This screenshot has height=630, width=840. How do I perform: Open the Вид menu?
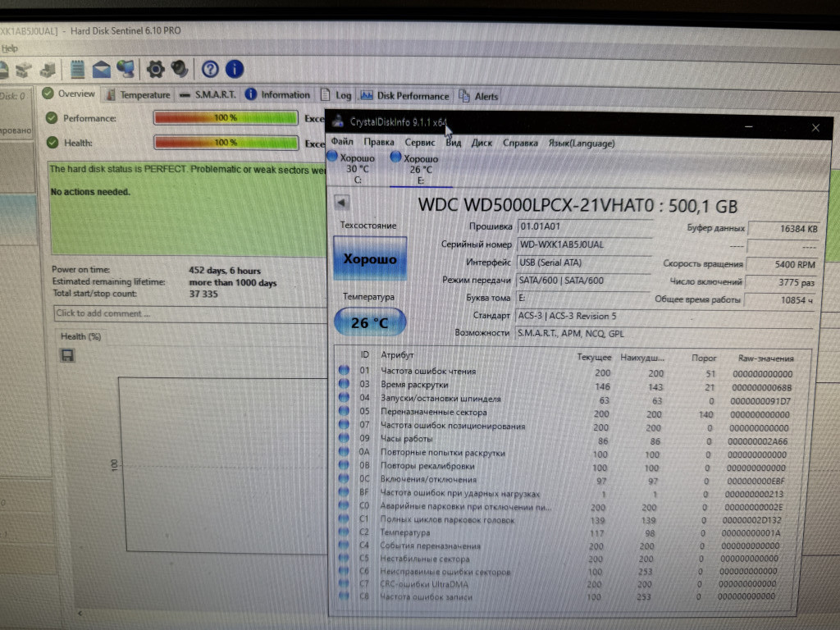[x=453, y=143]
